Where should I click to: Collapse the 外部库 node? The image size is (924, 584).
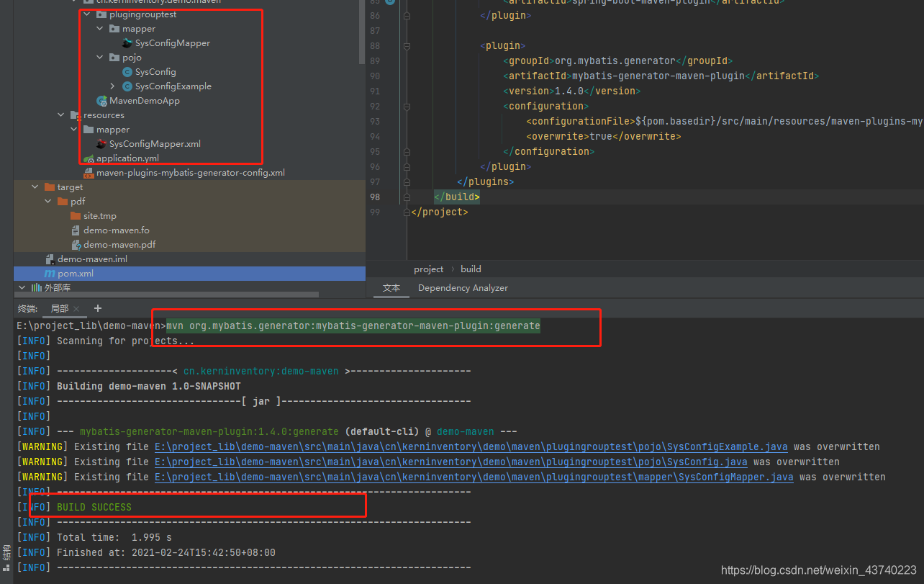[22, 288]
